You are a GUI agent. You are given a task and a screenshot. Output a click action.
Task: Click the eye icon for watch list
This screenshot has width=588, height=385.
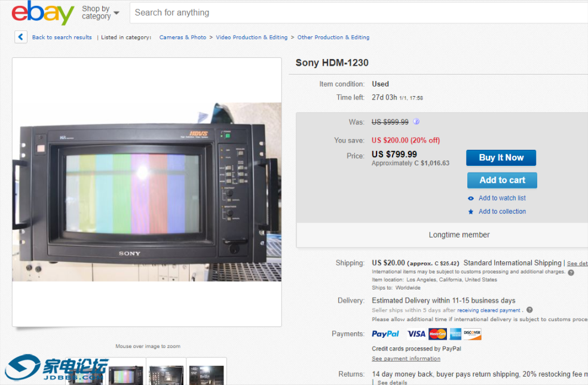click(x=471, y=198)
